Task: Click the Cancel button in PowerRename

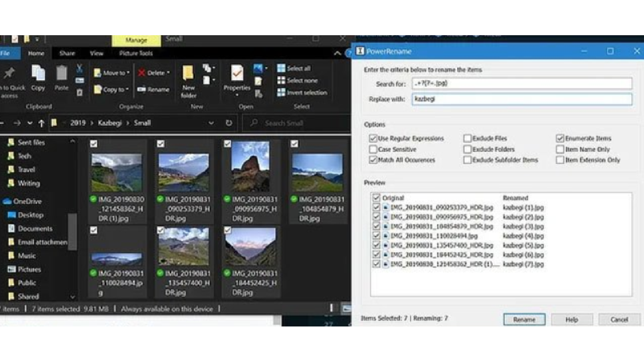Action: (619, 319)
